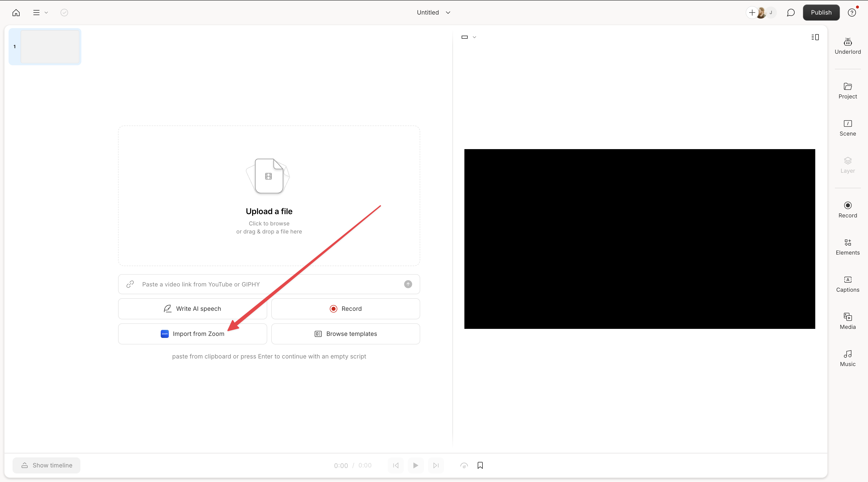Show the timeline
Screen dimensions: 868x482
pyautogui.click(x=46, y=465)
